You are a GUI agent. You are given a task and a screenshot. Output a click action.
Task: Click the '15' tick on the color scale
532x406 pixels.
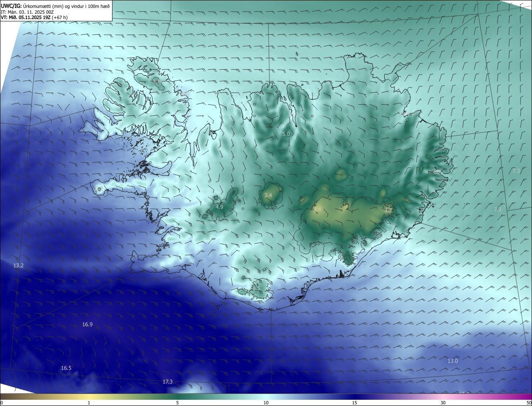coord(355,403)
